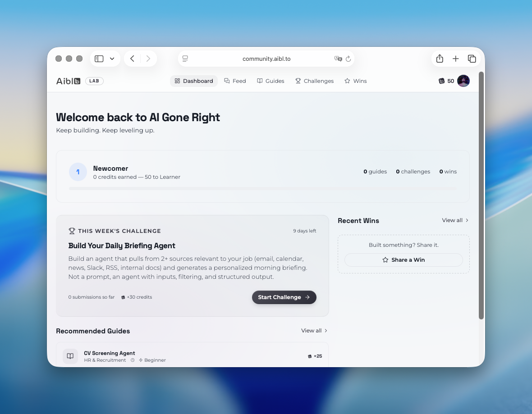Click the Share a Win button
532x414 pixels.
pyautogui.click(x=404, y=260)
